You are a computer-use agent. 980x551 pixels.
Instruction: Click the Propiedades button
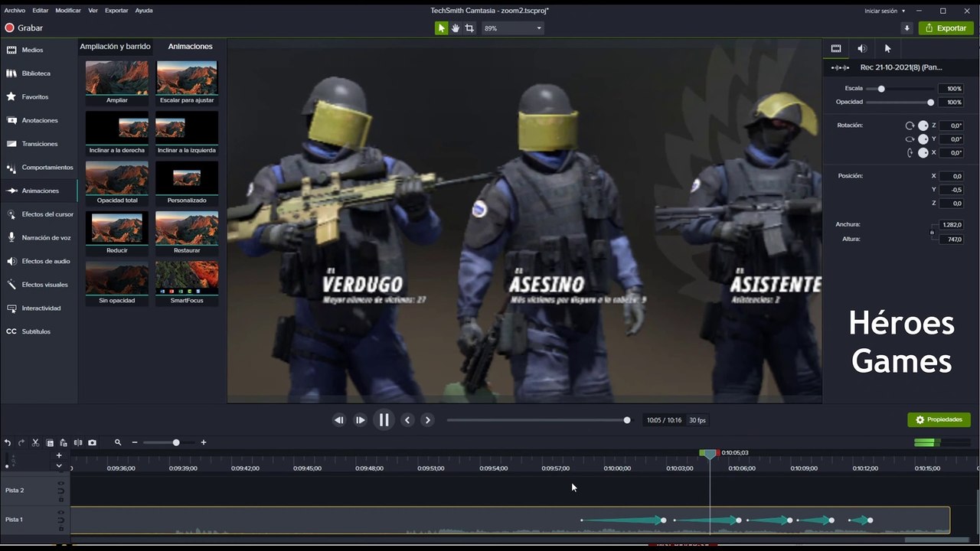point(939,420)
